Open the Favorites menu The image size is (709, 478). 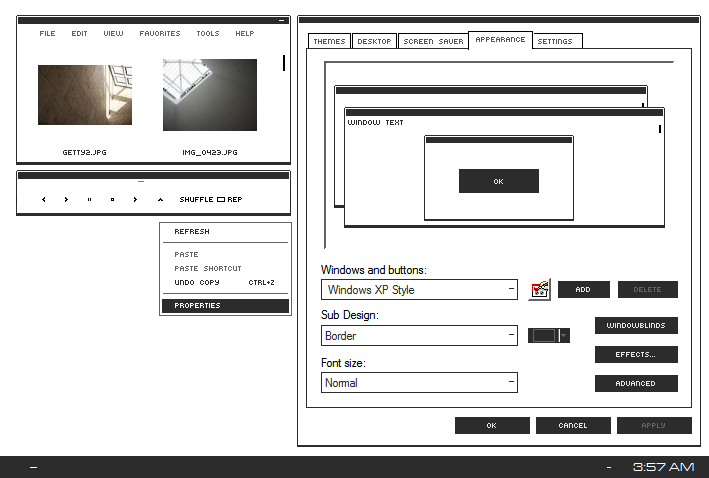[x=160, y=33]
